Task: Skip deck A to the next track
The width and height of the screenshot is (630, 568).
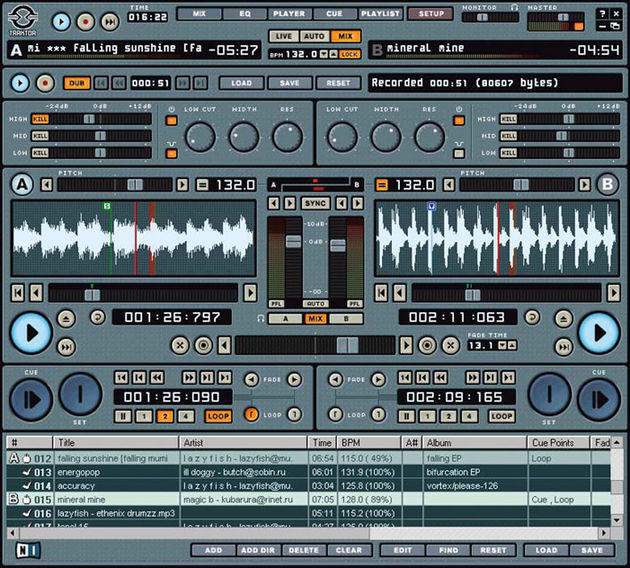Action: coord(66,347)
